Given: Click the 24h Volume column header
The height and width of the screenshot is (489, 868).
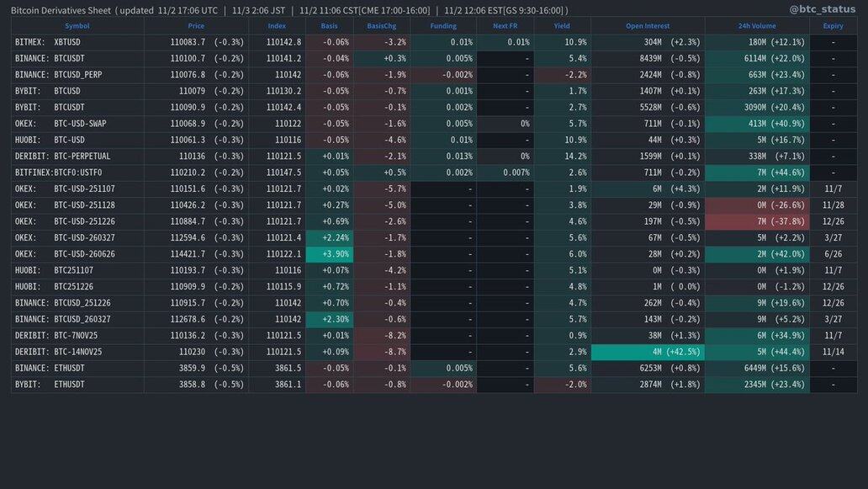Looking at the screenshot, I should [757, 26].
